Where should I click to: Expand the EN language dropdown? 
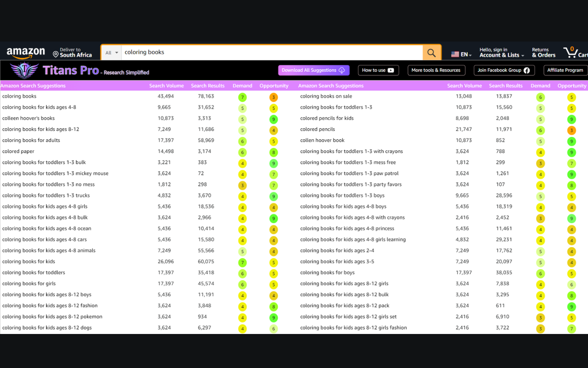(462, 54)
